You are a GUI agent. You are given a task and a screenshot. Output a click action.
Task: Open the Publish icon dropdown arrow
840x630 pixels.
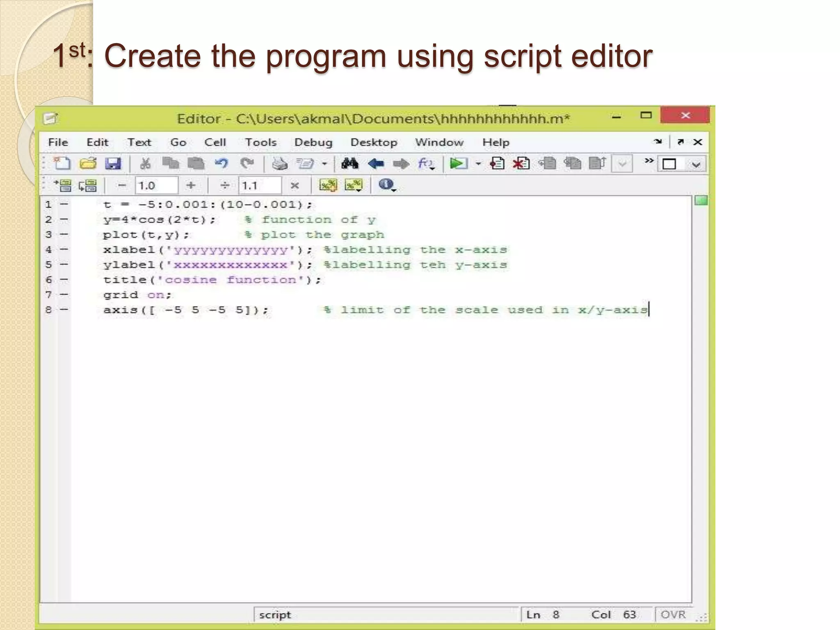[x=324, y=164]
